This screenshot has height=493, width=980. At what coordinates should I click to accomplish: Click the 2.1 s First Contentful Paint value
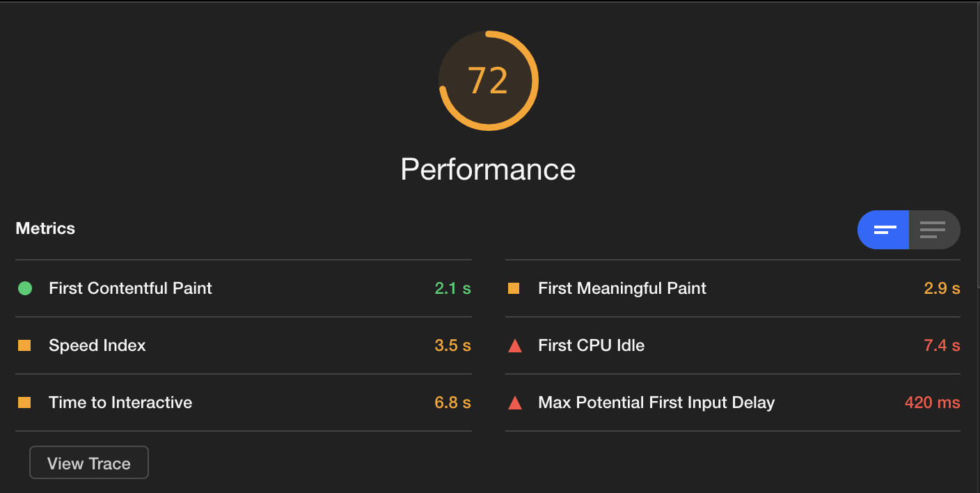tap(453, 288)
